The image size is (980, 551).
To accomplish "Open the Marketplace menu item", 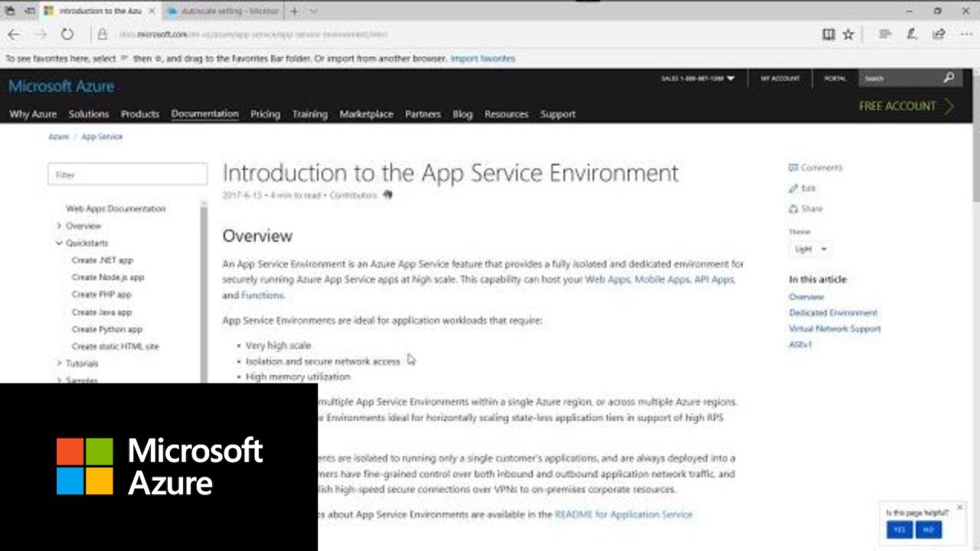I will 366,114.
